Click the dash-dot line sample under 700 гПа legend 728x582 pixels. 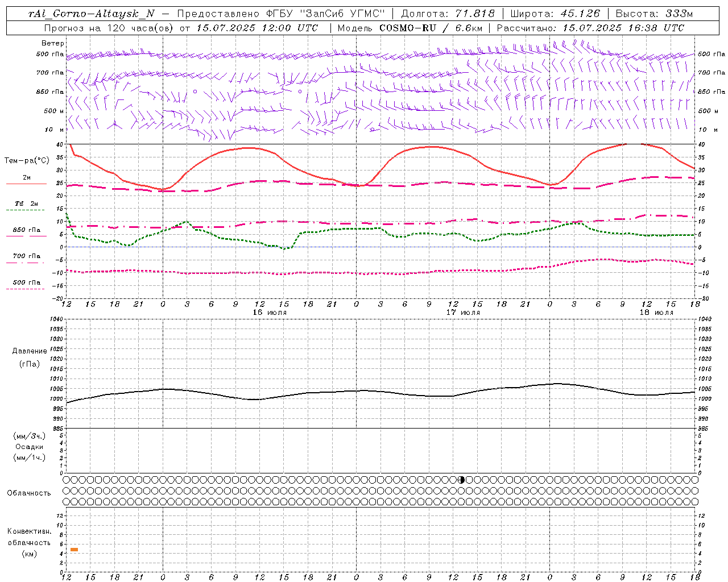point(26,263)
